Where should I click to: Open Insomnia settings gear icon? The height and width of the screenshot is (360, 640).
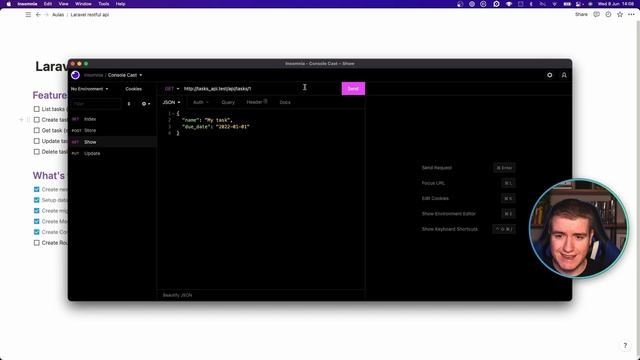tap(549, 75)
